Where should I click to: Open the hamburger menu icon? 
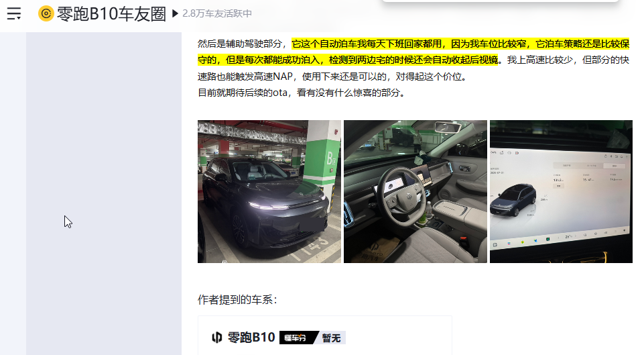[x=14, y=13]
